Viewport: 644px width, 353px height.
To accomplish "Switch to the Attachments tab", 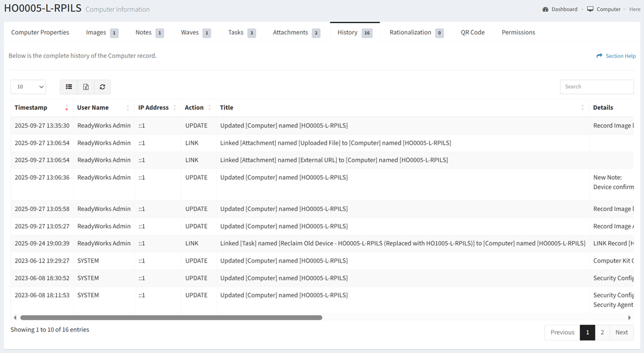I will pyautogui.click(x=296, y=33).
